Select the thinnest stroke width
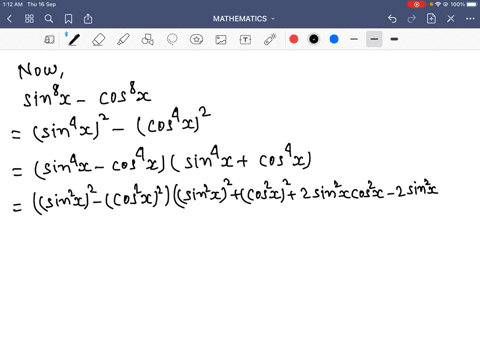Screen dimensions: 480x360 click(354, 39)
